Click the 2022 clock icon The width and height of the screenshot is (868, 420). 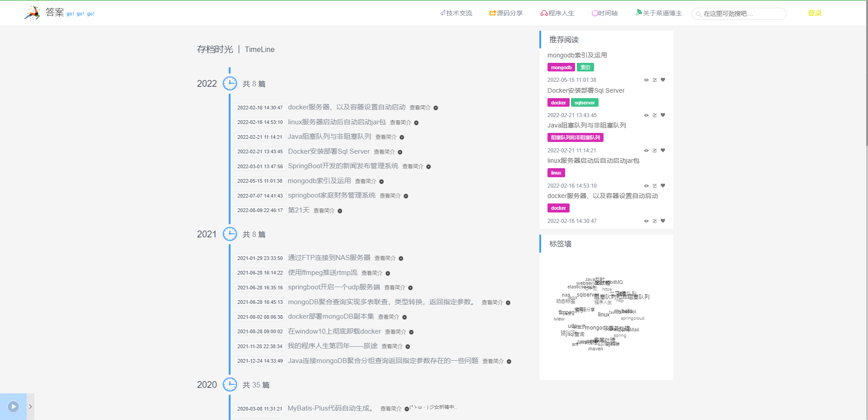(x=230, y=83)
